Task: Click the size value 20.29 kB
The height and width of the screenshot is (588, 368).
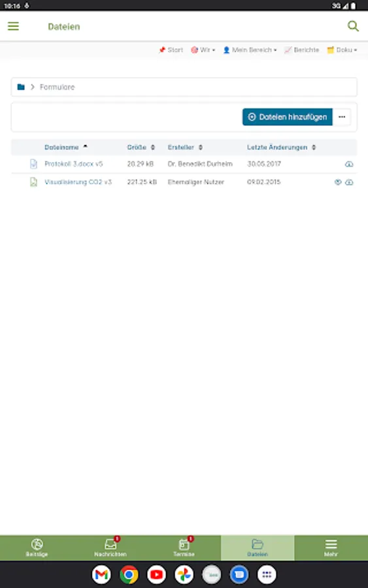Action: [141, 164]
